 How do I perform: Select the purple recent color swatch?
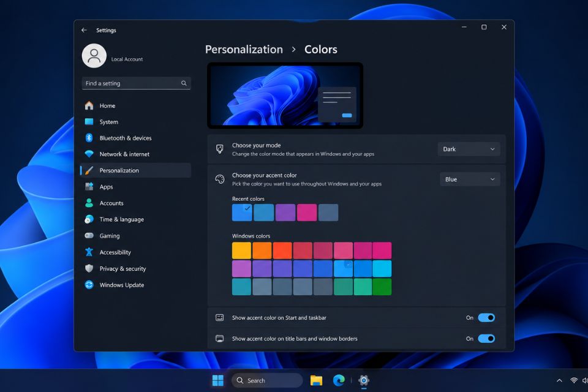click(x=285, y=213)
